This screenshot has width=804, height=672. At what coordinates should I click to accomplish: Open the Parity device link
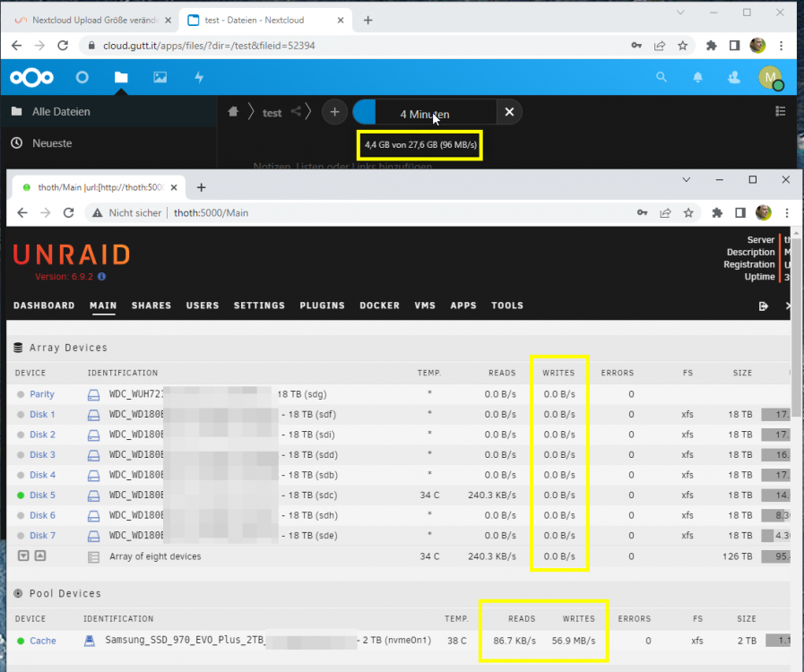42,394
